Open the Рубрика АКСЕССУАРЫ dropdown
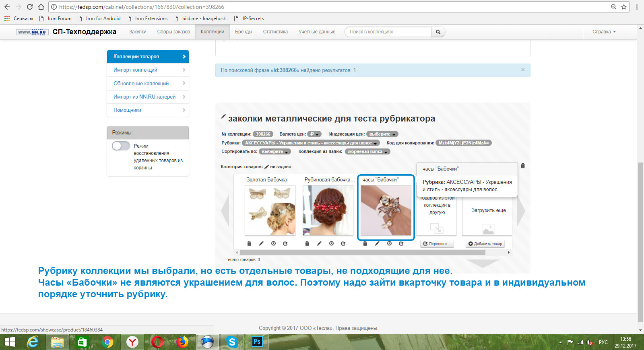 [x=311, y=143]
